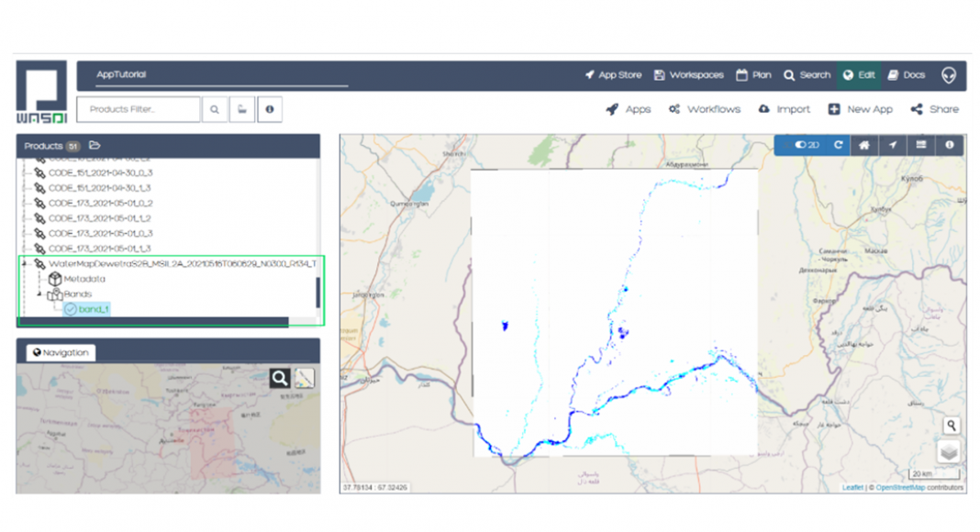Viewport: 980px width, 532px height.
Task: Toggle the band_1 check circle
Action: 71,310
